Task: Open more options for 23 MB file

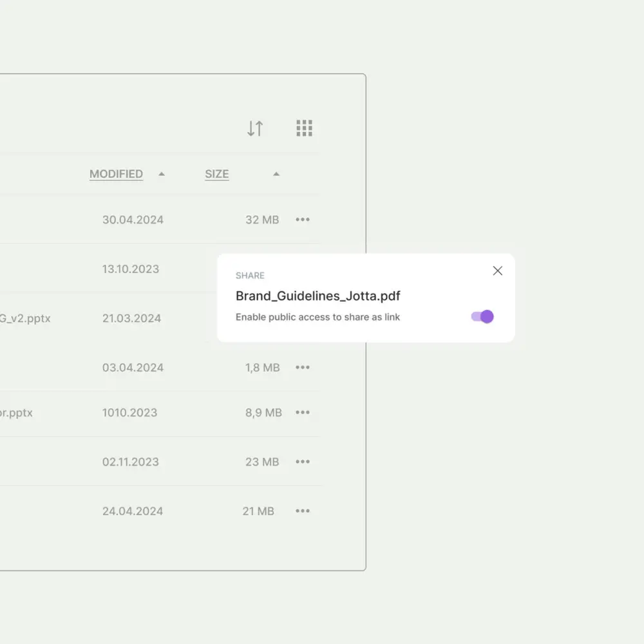Action: pyautogui.click(x=303, y=462)
